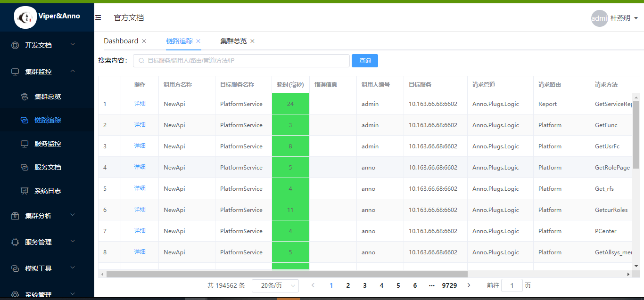Go to page 2
Viewport: 644px width, 300px height.
[x=348, y=285]
